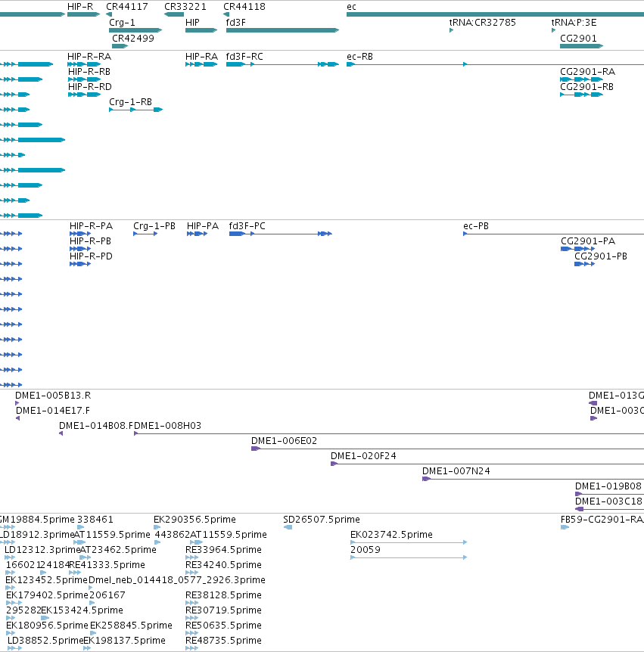Image resolution: width=644 pixels, height=652 pixels.
Task: Select the HIP-R-PD coding sequence
Action: pyautogui.click(x=80, y=264)
